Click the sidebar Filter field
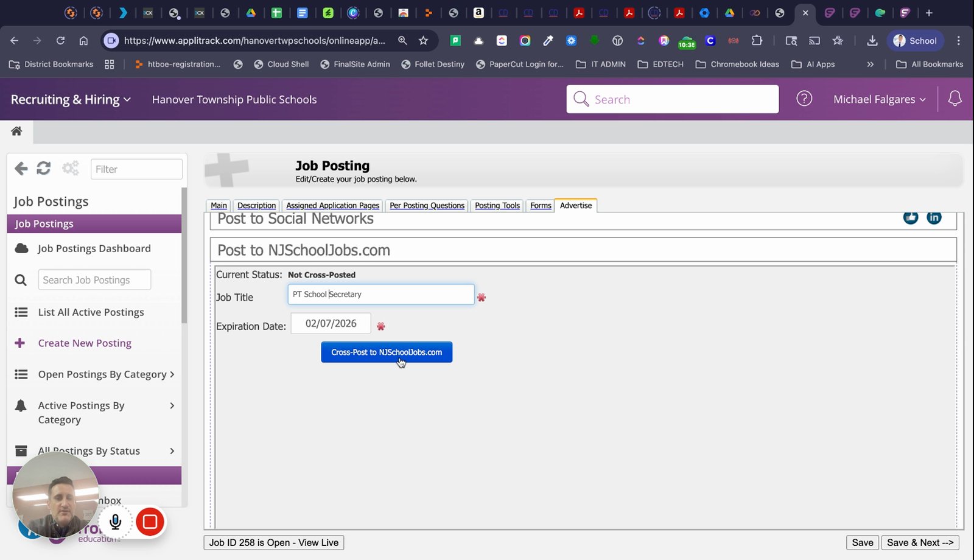 (136, 169)
